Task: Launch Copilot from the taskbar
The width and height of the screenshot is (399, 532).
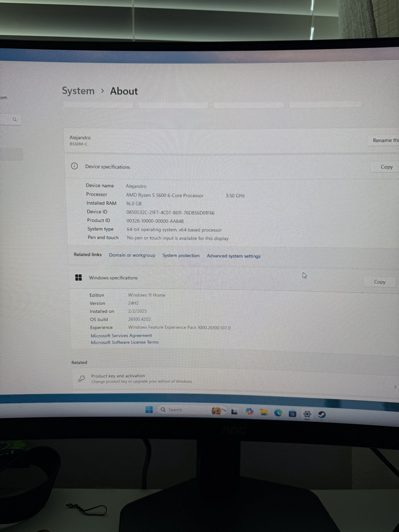Action: pos(249,412)
